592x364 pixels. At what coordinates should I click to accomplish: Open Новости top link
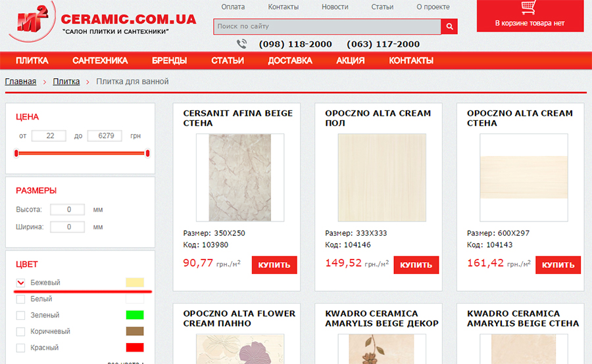point(335,7)
